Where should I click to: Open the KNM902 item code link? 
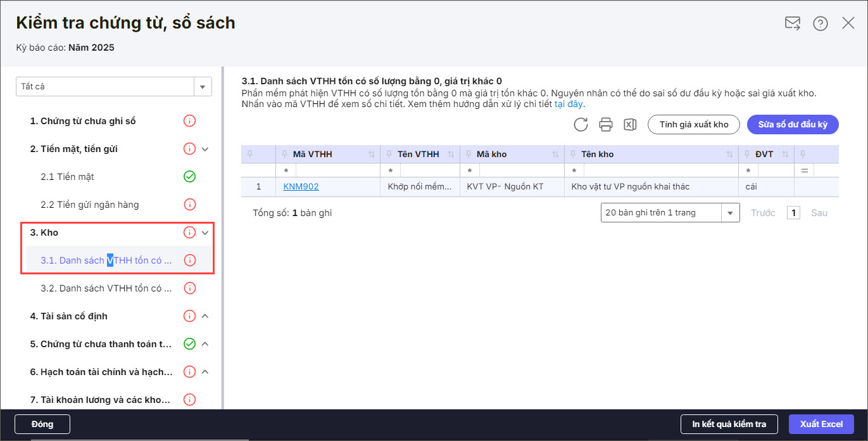(301, 186)
